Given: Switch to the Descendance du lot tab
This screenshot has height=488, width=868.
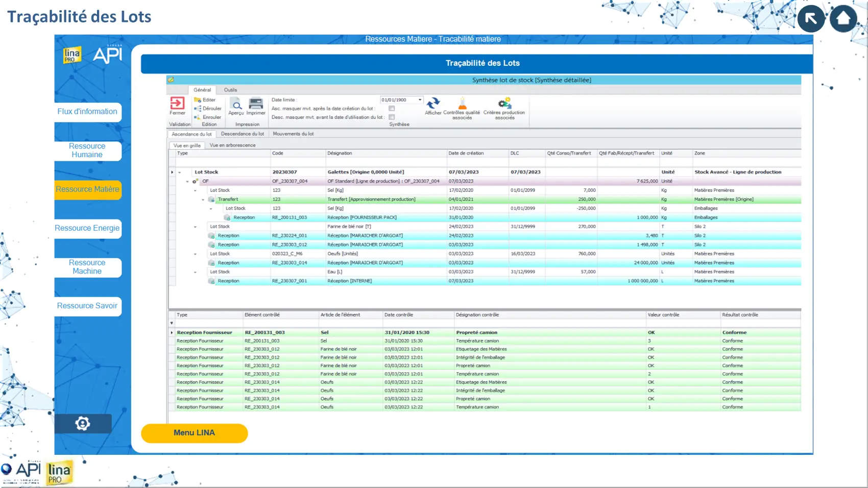Looking at the screenshot, I should [x=243, y=134].
